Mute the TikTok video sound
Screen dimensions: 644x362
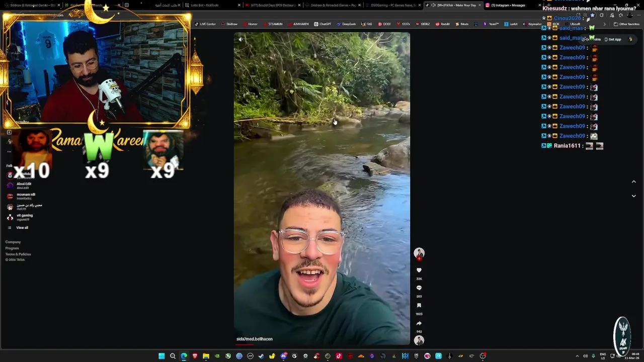(240, 39)
